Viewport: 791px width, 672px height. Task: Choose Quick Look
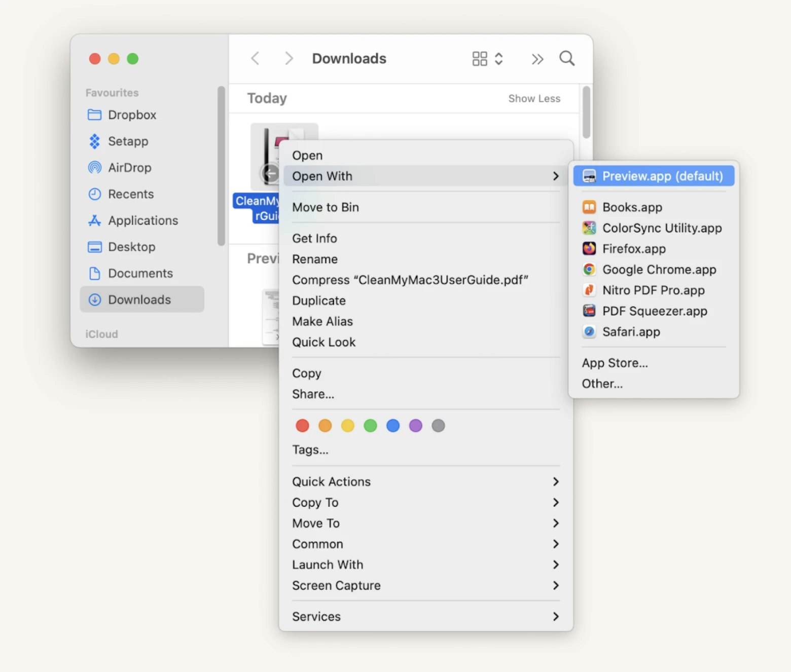pos(426,343)
